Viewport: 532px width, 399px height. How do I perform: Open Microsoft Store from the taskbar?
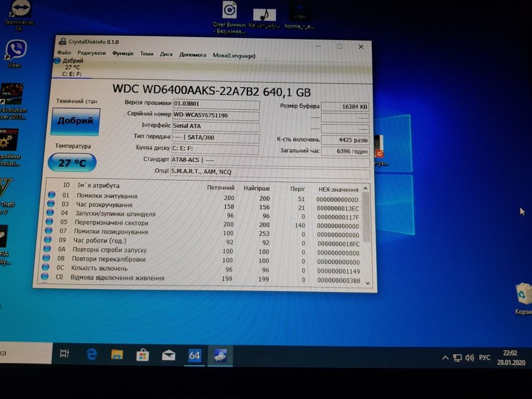click(143, 355)
